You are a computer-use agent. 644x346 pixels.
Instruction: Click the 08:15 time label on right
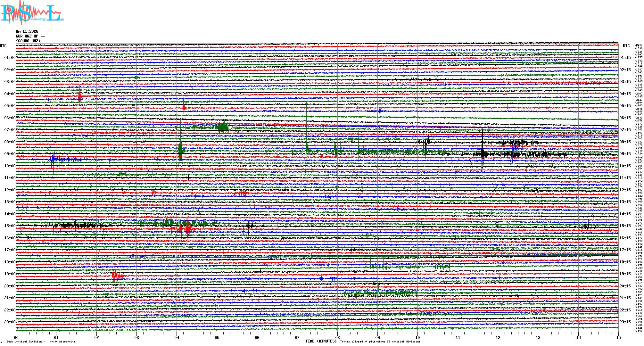click(625, 142)
